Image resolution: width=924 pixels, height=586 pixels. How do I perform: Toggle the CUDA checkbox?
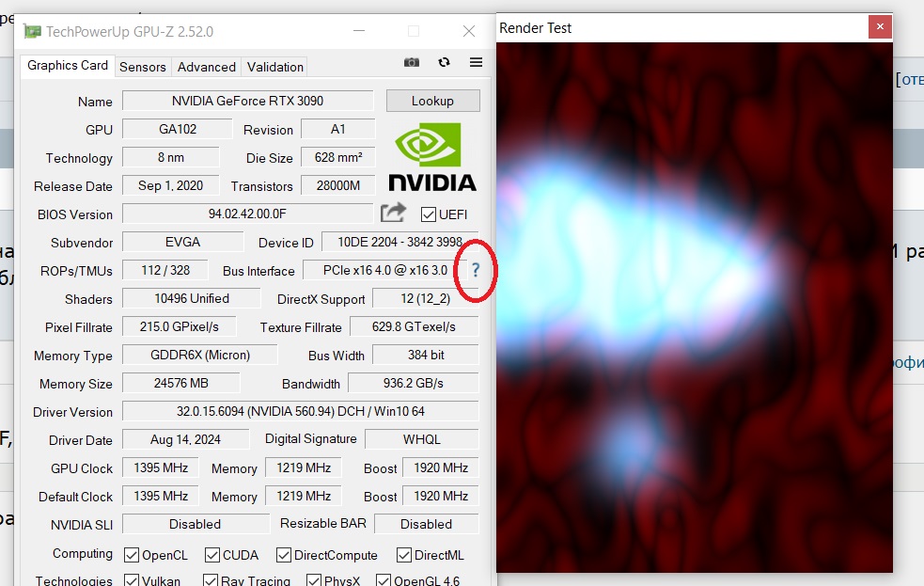tap(212, 555)
